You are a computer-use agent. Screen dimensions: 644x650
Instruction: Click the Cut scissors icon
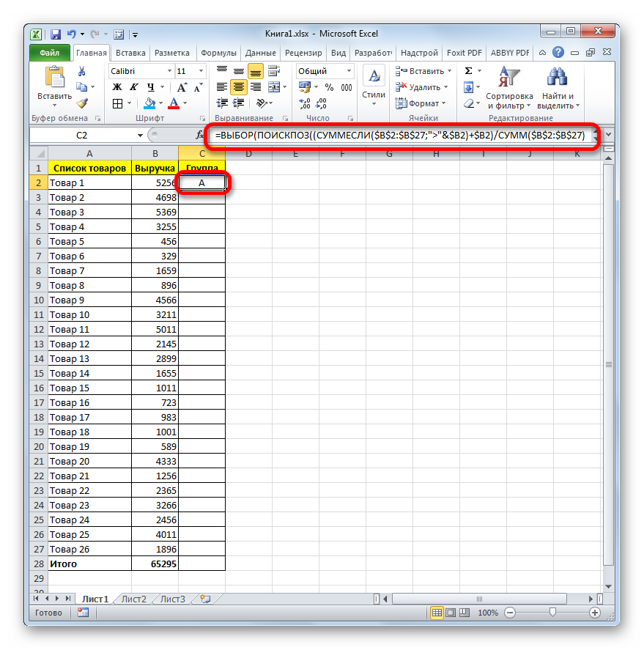[82, 71]
